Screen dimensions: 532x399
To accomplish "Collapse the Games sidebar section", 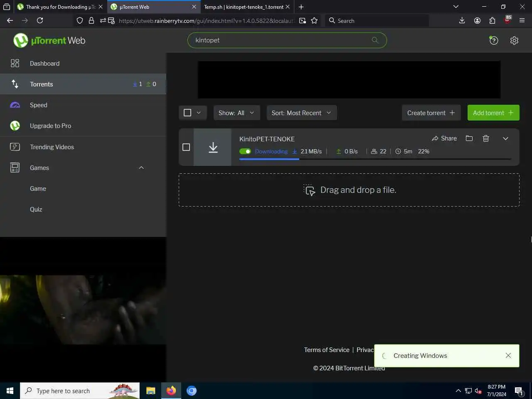I will [x=141, y=167].
